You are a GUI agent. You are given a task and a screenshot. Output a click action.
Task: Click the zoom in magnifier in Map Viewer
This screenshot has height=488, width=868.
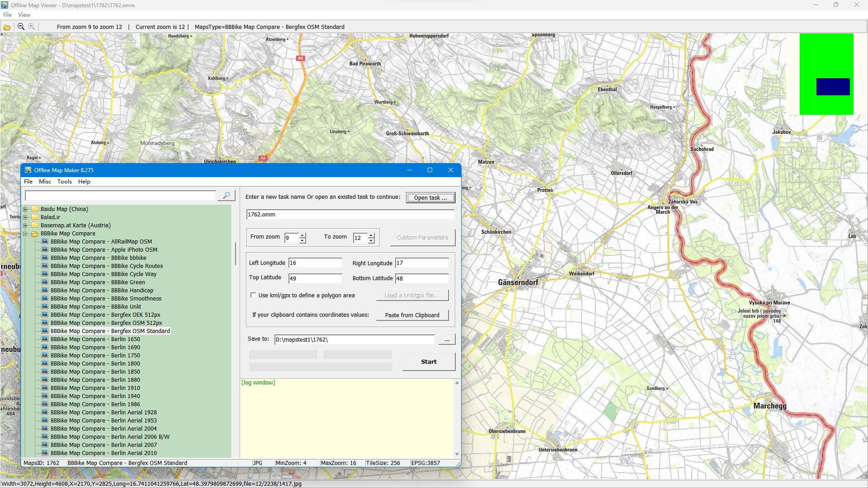coord(32,27)
